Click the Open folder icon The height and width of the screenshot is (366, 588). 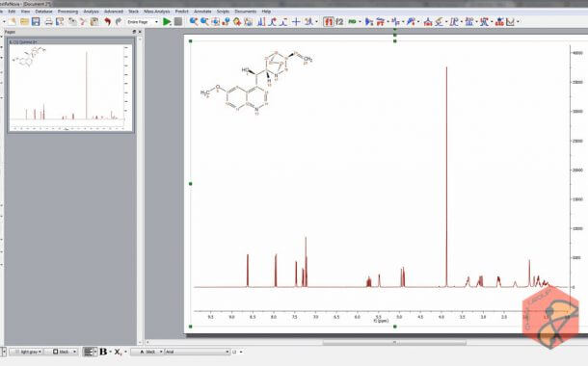pos(24,22)
